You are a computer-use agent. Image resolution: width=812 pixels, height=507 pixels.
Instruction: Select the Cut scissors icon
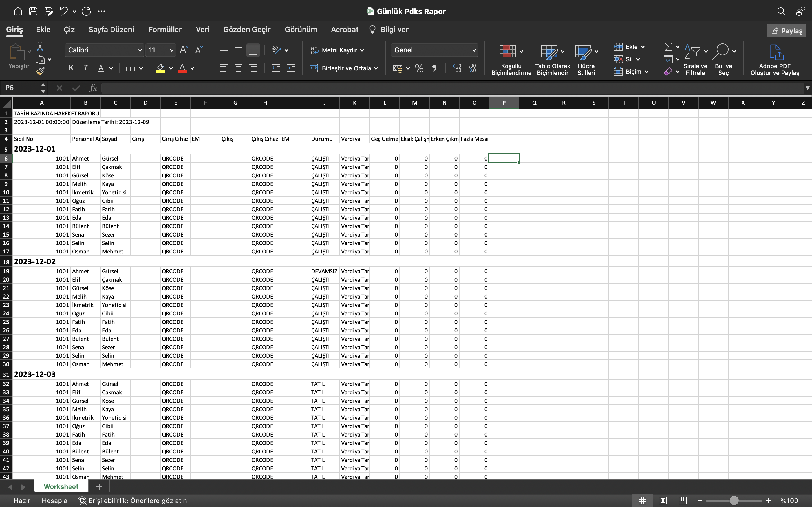(x=40, y=47)
